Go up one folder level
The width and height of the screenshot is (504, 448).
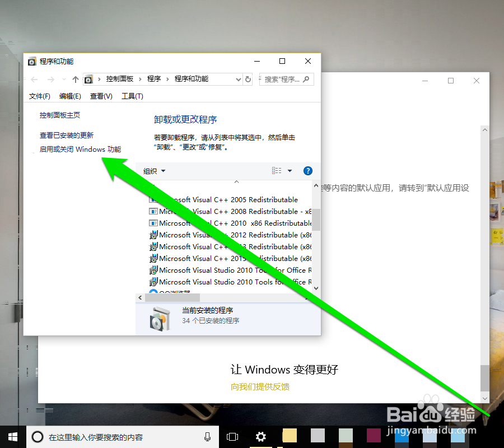click(x=76, y=80)
